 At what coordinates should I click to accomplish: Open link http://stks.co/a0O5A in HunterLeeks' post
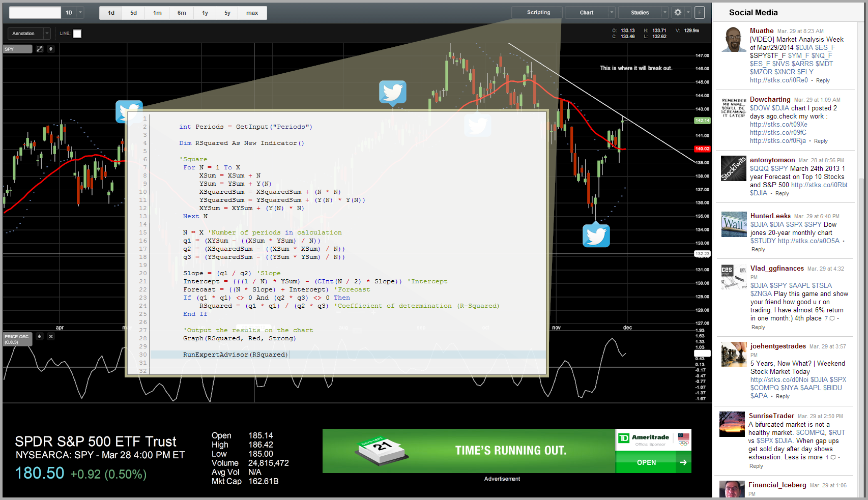click(808, 241)
